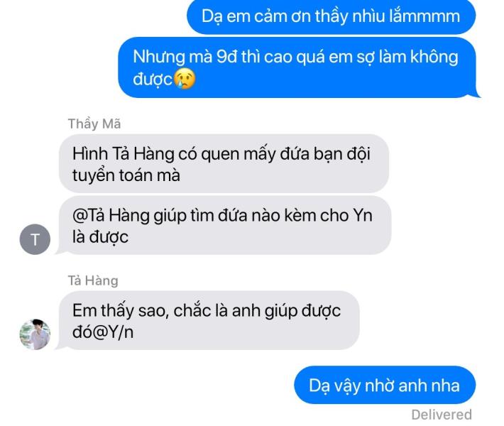Select the "Dạ em cảm ơn thầy" message bubble
Image resolution: width=504 pixels, height=426 pixels.
point(331,17)
